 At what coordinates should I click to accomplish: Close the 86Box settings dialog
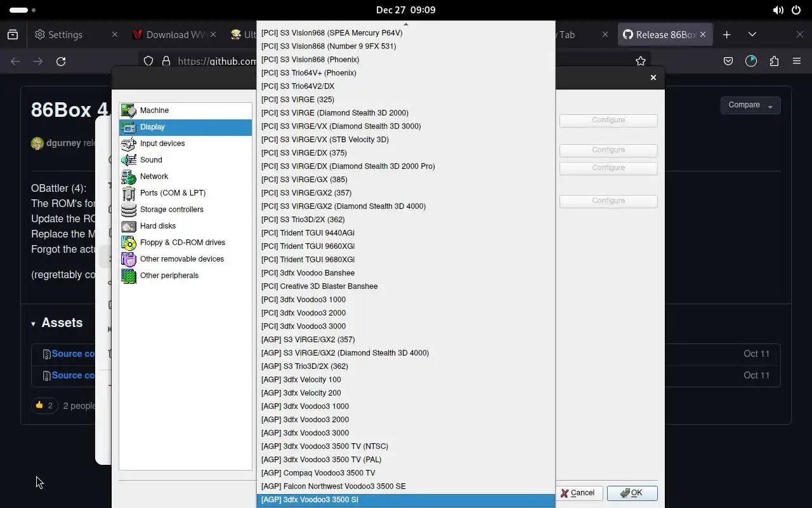pos(653,77)
